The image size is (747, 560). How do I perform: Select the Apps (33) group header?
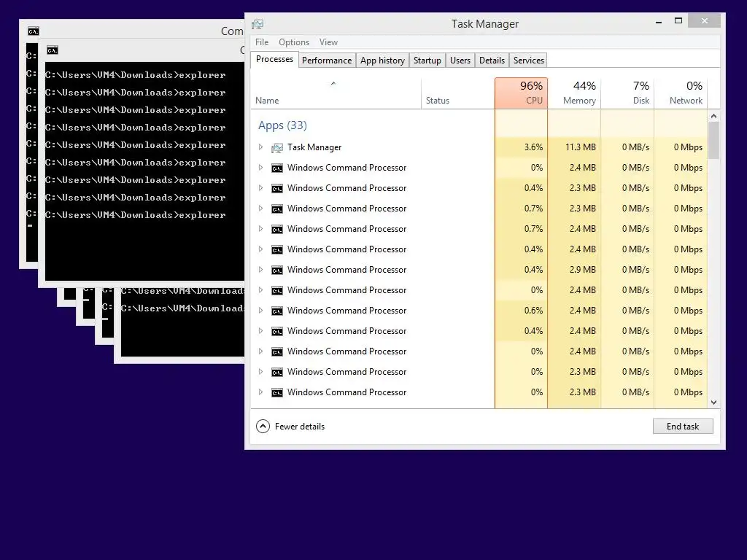point(282,125)
